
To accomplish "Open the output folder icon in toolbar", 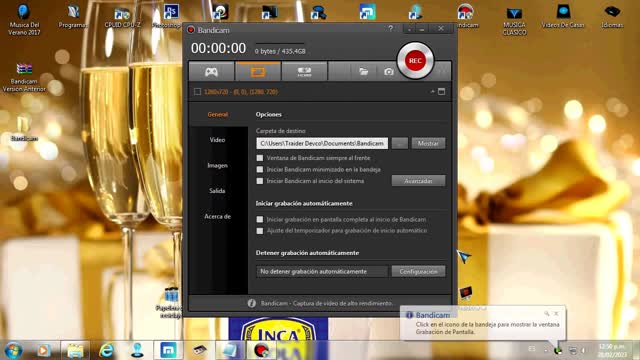I will (363, 72).
